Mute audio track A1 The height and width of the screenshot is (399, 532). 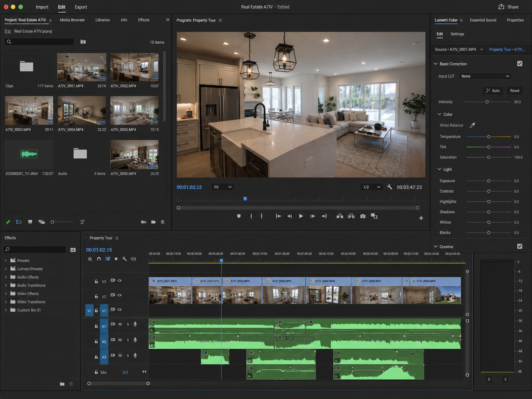point(120,324)
